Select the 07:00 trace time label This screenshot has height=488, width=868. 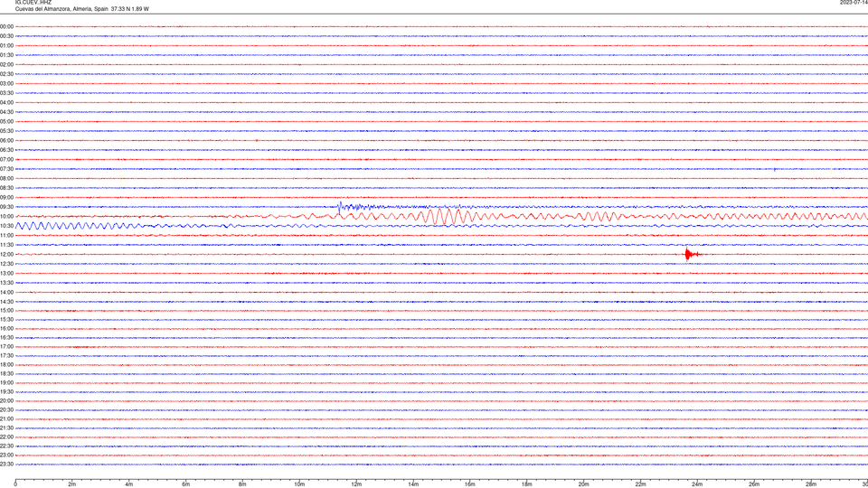(6, 159)
